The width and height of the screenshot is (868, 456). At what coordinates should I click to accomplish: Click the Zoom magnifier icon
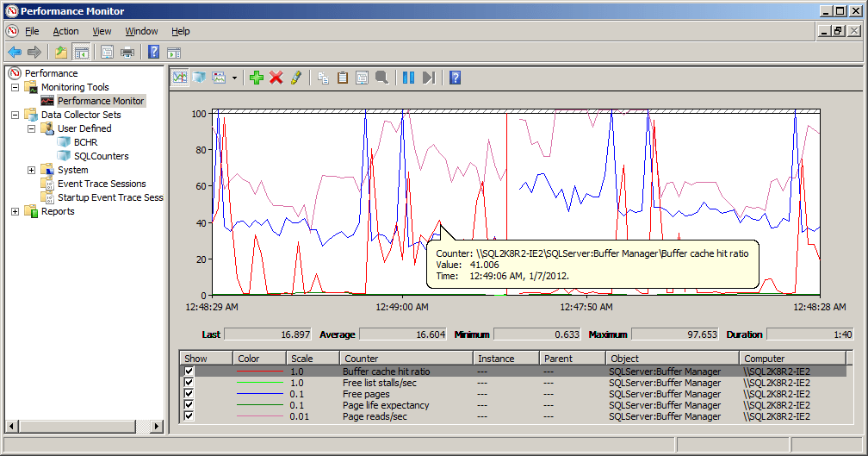pos(382,78)
